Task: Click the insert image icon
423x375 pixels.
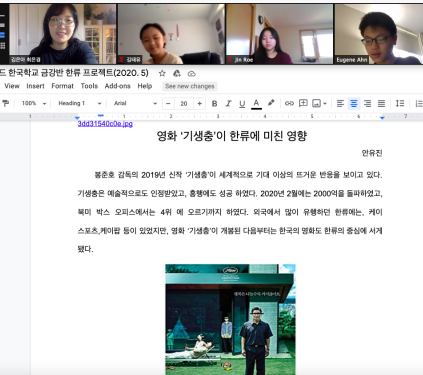Action: (x=316, y=103)
